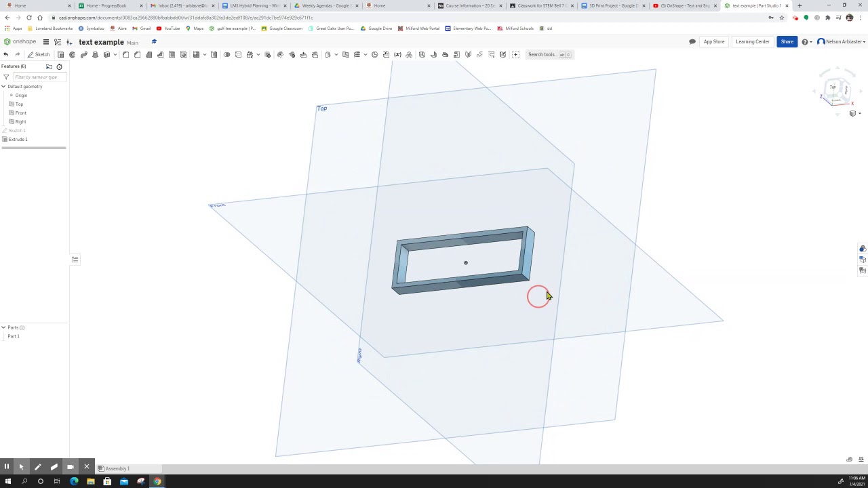Click the Appearance panel icon on right edge

[863, 249]
